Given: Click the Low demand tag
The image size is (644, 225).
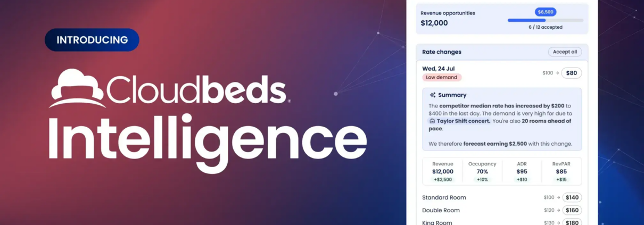Looking at the screenshot, I should point(442,77).
